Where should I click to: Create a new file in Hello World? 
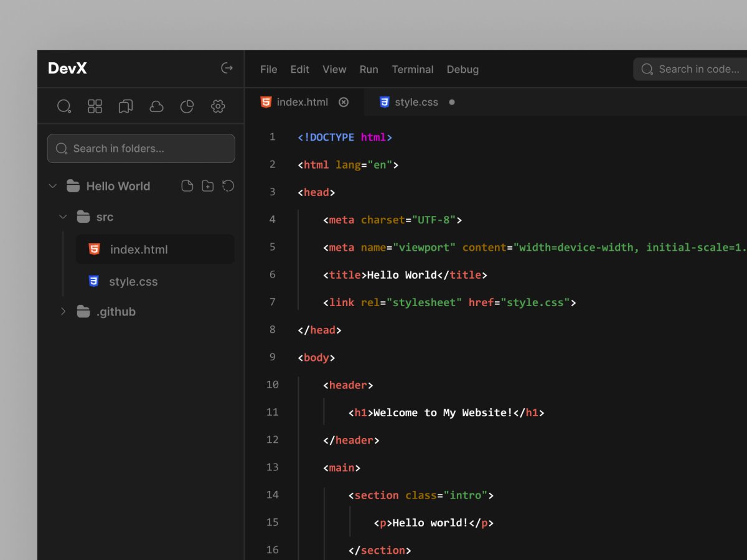point(187,185)
